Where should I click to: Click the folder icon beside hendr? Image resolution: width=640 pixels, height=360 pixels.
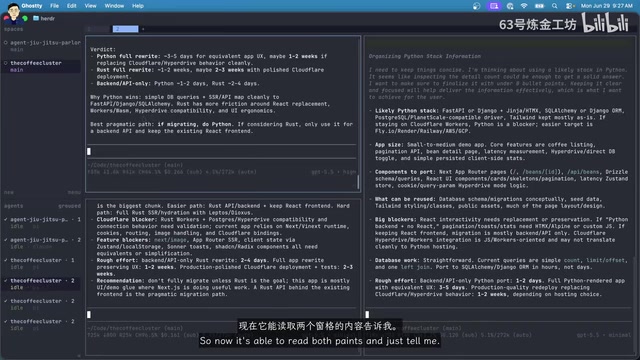tap(36, 18)
